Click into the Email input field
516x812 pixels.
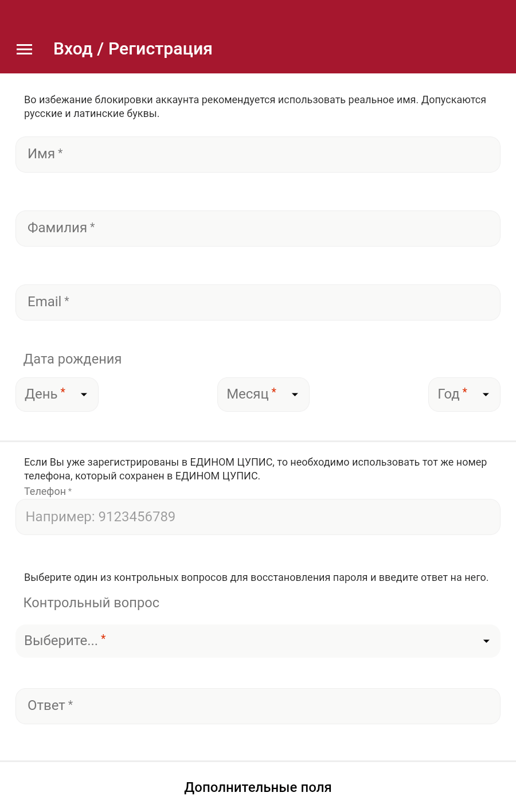click(258, 302)
